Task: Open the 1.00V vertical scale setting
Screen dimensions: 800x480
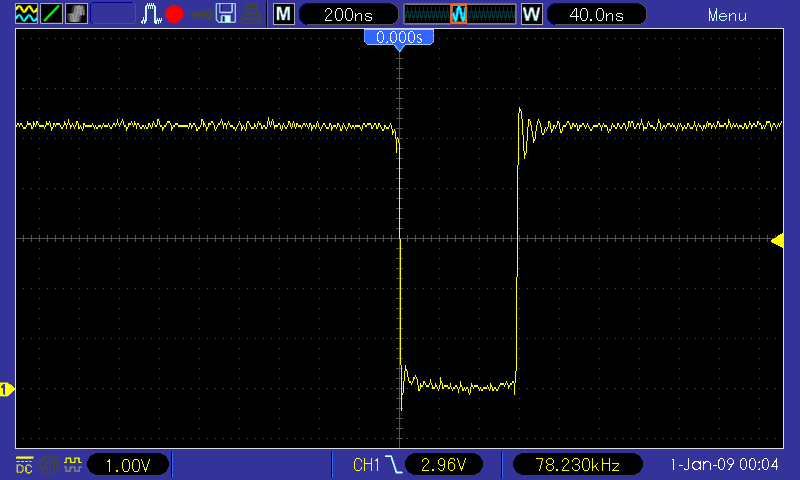Action: coord(128,465)
